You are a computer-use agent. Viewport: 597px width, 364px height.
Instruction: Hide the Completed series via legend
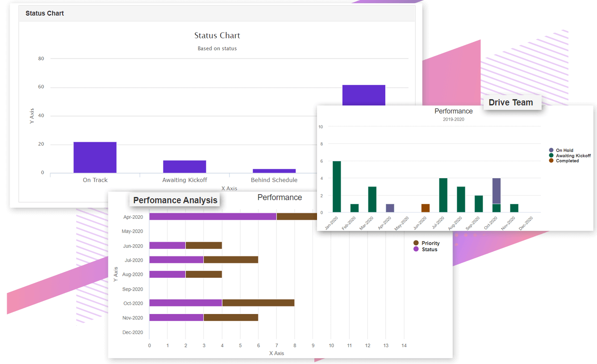[x=567, y=161]
